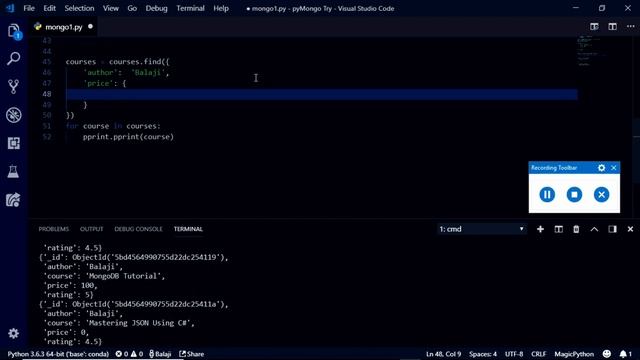Click Python 3.6.3 interpreter selector in status bar
The width and height of the screenshot is (640, 360).
[58, 354]
